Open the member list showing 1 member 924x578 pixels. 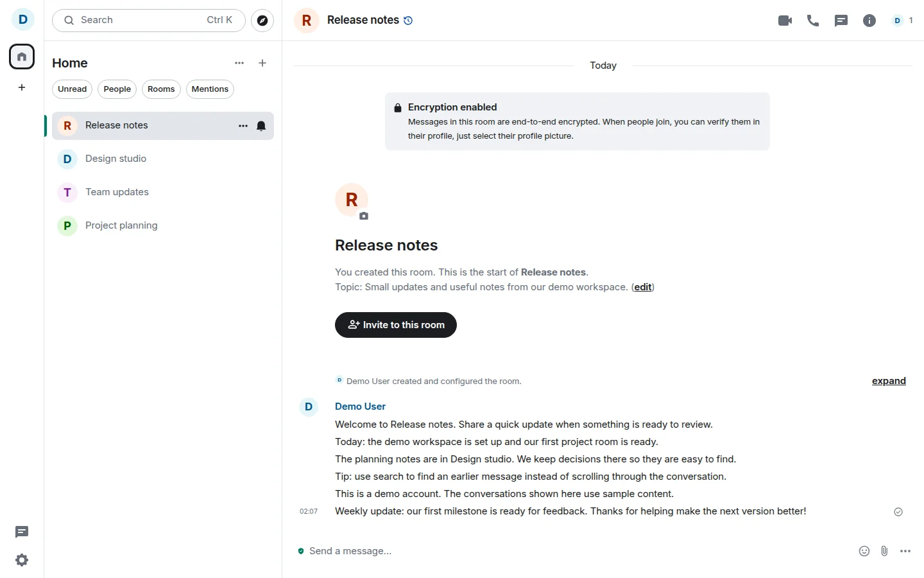(903, 21)
